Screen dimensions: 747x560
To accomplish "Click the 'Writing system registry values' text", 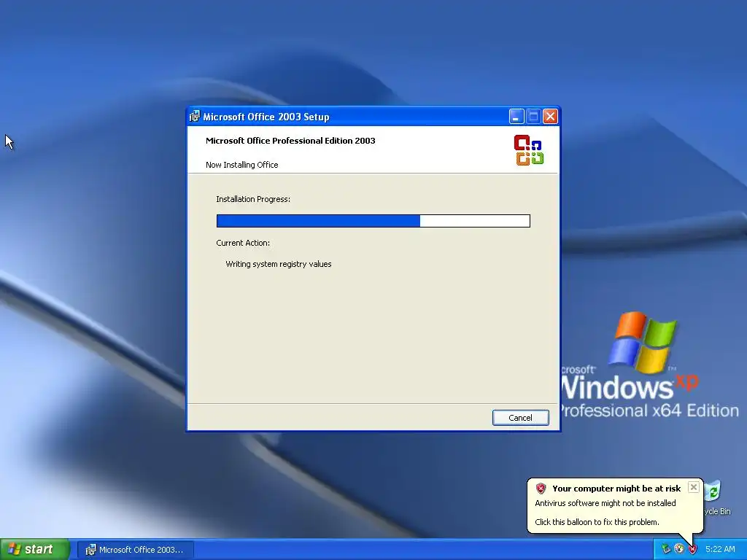I will click(278, 264).
